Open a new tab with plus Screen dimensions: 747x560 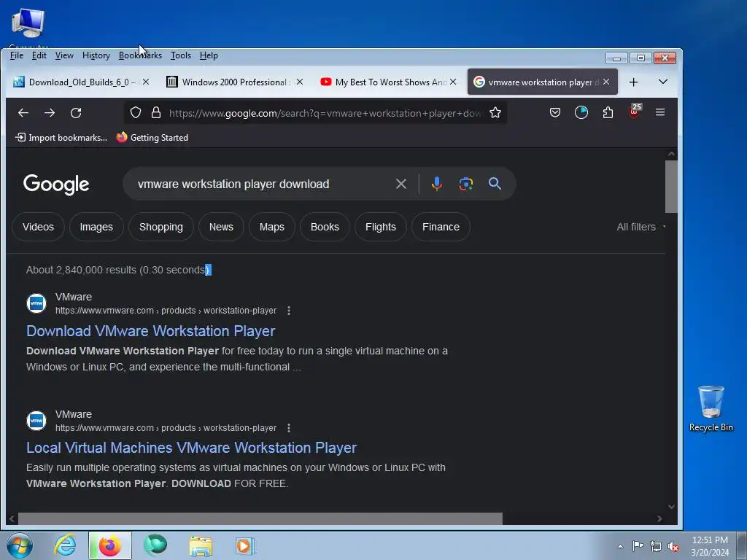coord(633,82)
